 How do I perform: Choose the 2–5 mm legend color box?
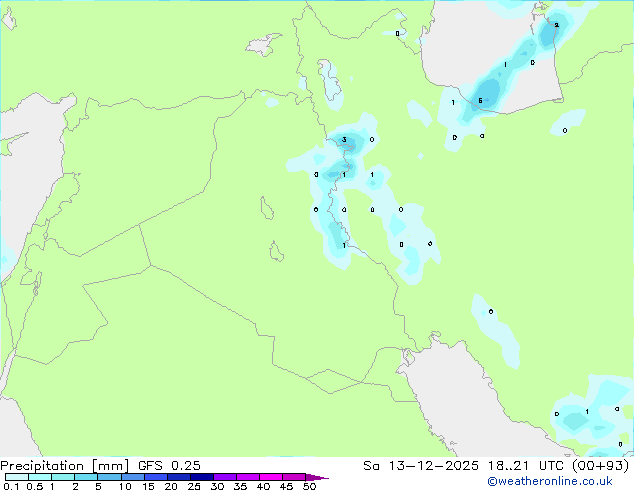click(86, 477)
